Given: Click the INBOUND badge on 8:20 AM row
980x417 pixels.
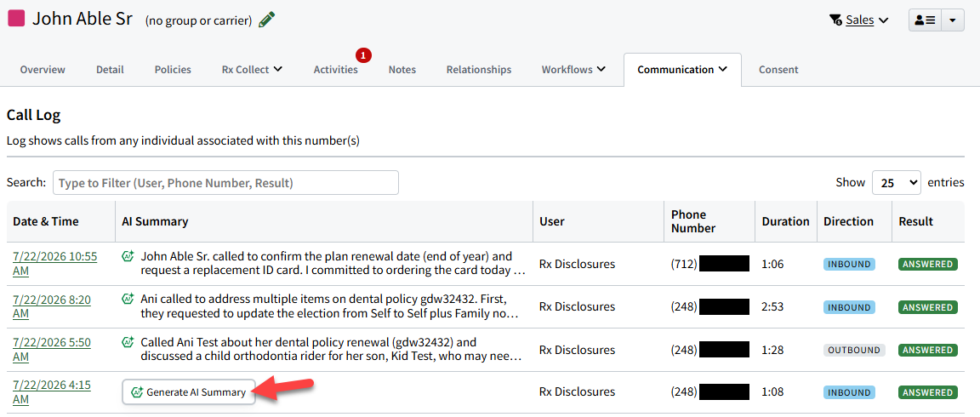Looking at the screenshot, I should click(849, 307).
